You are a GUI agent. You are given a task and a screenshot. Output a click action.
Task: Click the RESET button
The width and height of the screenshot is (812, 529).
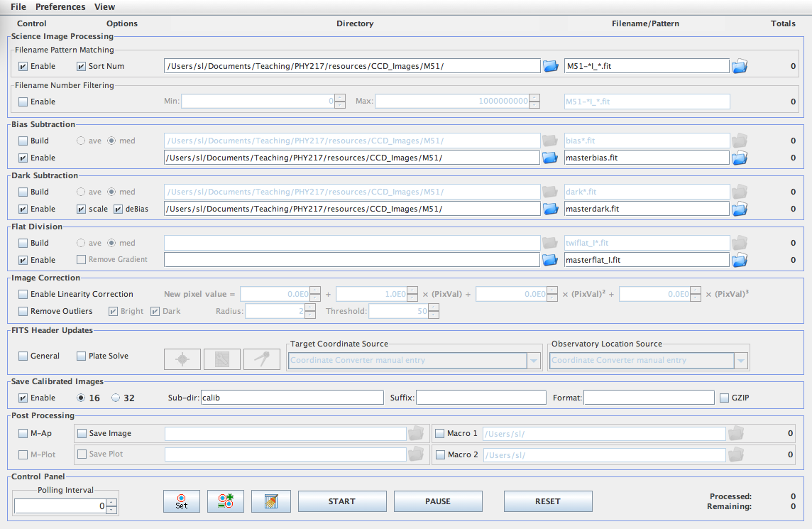(x=548, y=501)
